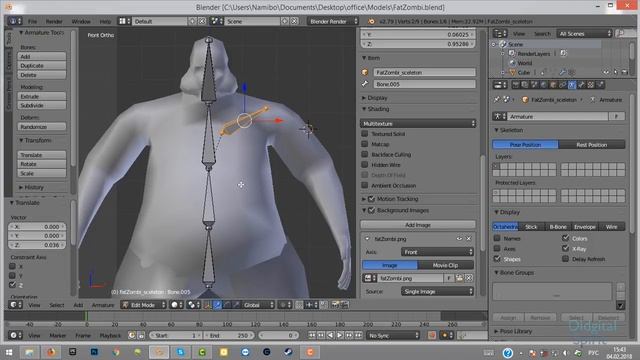Viewport: 640px width, 360px height.
Task: Open the Multitexture shading dropdown
Action: click(x=418, y=123)
